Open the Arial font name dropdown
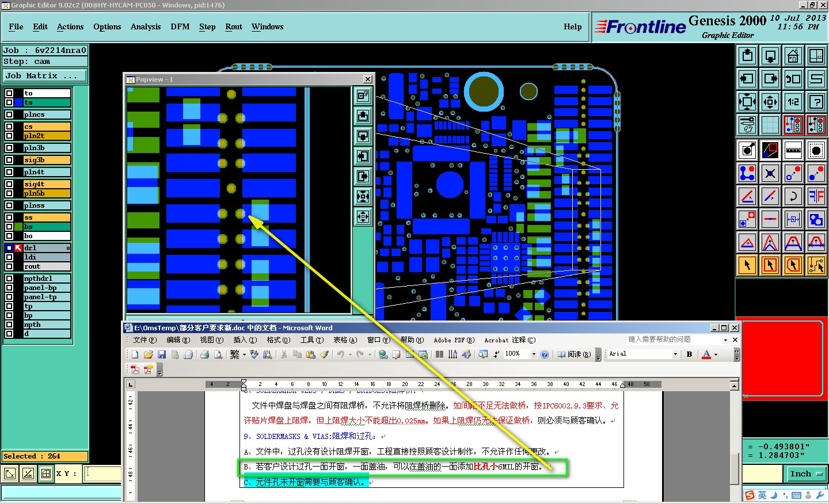This screenshot has width=829, height=504. pyautogui.click(x=675, y=354)
